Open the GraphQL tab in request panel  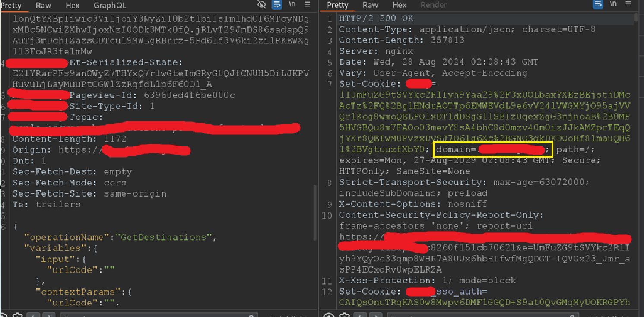110,5
